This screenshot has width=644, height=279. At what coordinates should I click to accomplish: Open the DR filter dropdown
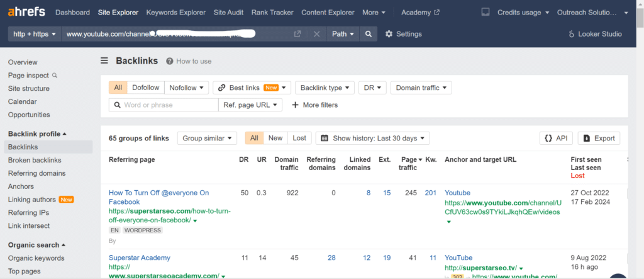(x=372, y=88)
